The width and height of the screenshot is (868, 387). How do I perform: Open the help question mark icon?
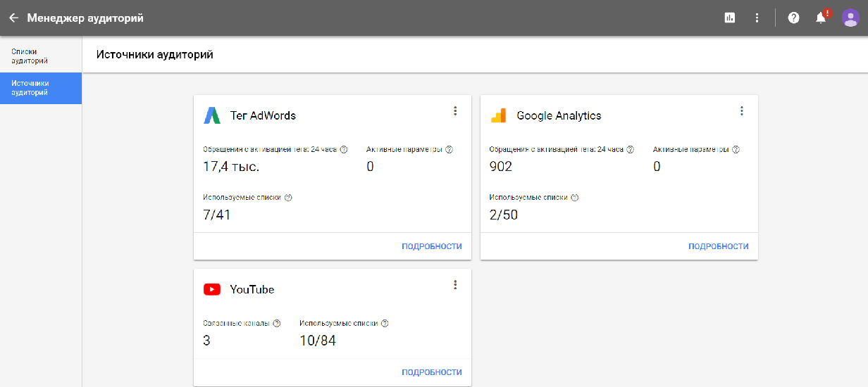pos(793,18)
